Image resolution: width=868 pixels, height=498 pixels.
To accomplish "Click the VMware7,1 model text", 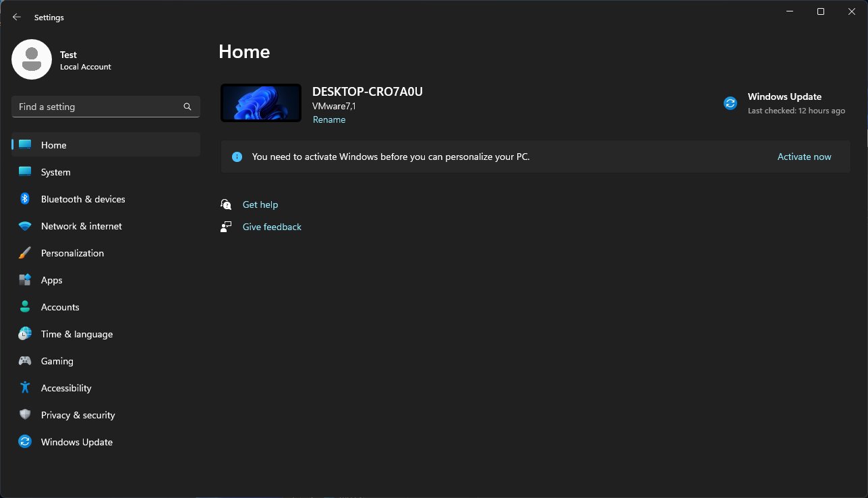I will pos(334,106).
